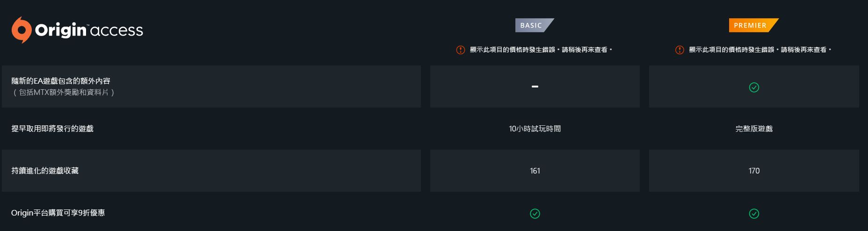Click the 持續進化的遊戲收藏 feature label
Image resolution: width=868 pixels, height=231 pixels.
coord(45,171)
